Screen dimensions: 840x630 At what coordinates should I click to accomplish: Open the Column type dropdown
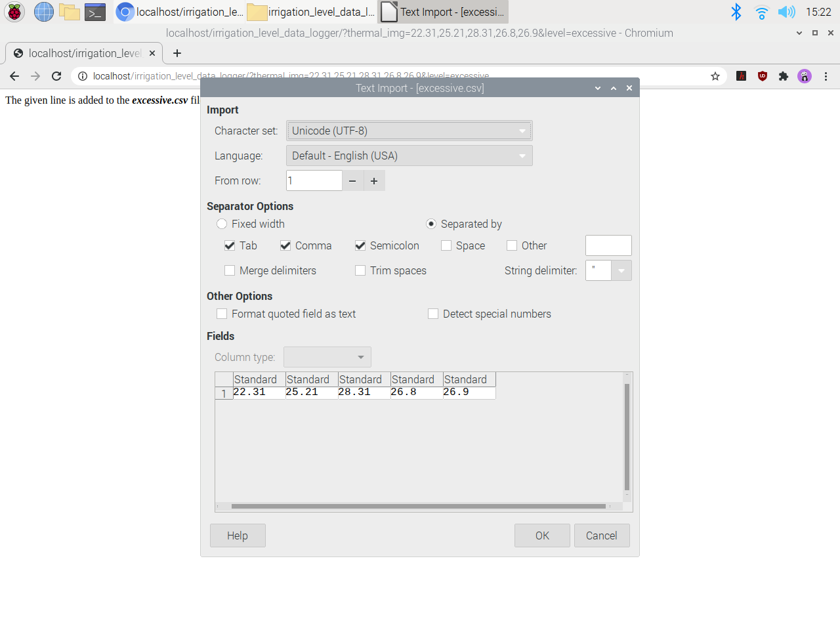tap(327, 357)
